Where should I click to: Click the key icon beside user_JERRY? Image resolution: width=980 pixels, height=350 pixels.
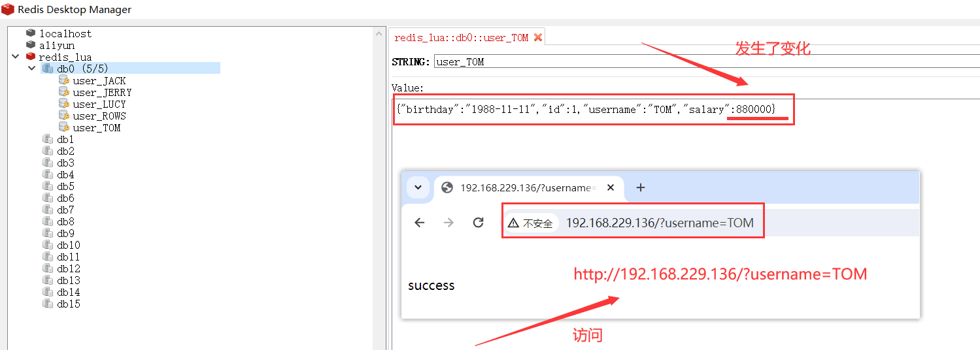(x=64, y=92)
